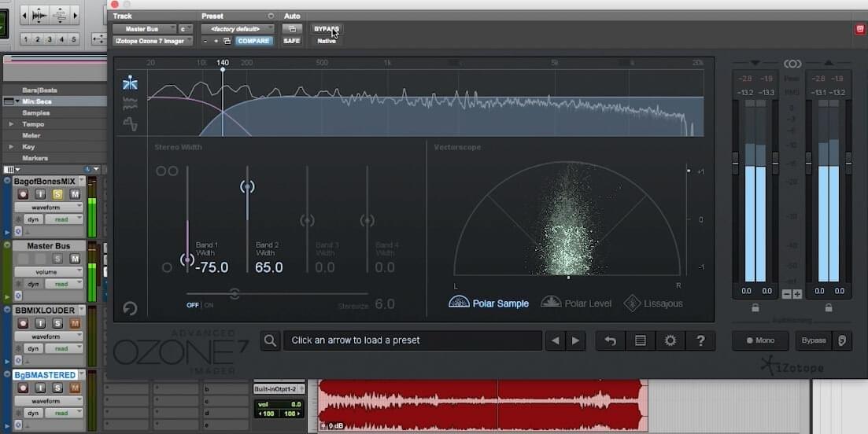Open the plug-in automation enable window

point(292,29)
